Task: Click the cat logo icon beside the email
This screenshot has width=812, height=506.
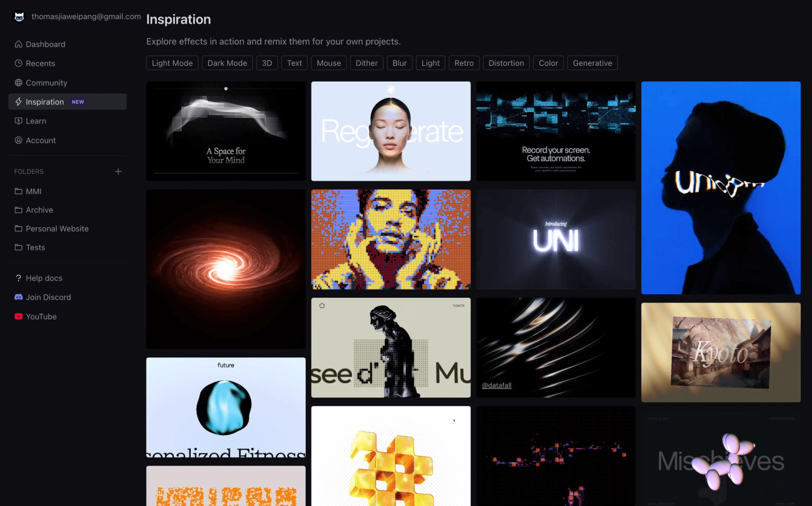Action: pos(20,17)
